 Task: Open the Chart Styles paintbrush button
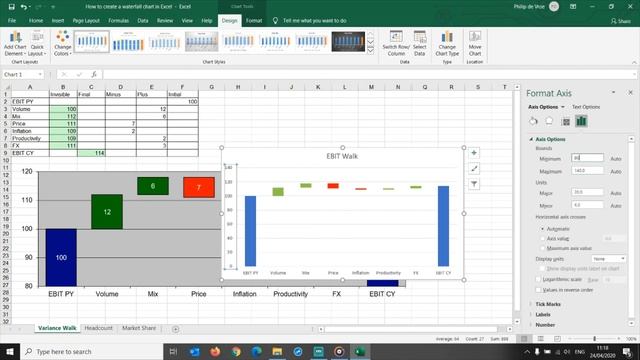pos(474,169)
